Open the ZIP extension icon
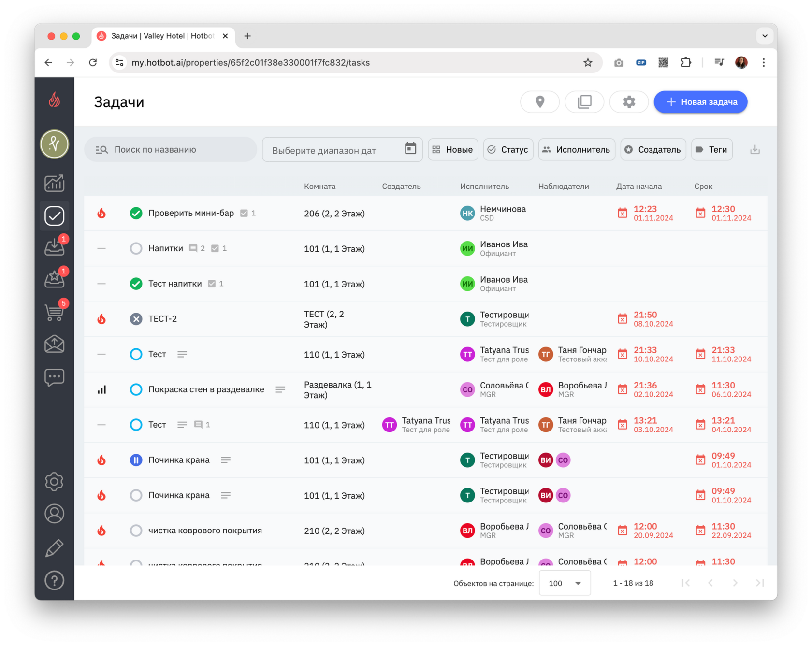This screenshot has height=646, width=812. point(641,62)
